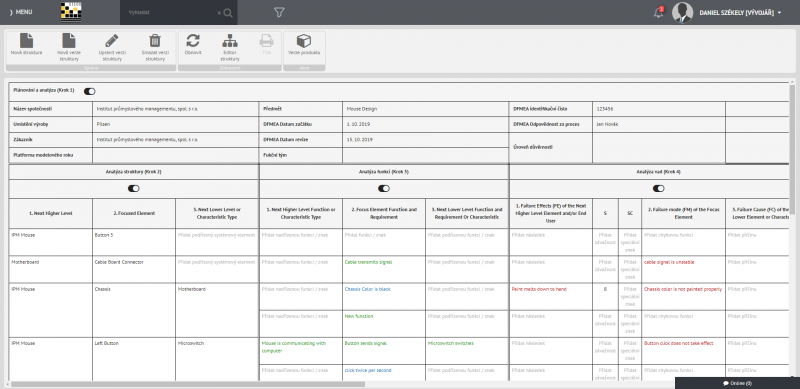800x389 pixels.
Task: Select the Left Button focused element
Action: tap(134, 359)
